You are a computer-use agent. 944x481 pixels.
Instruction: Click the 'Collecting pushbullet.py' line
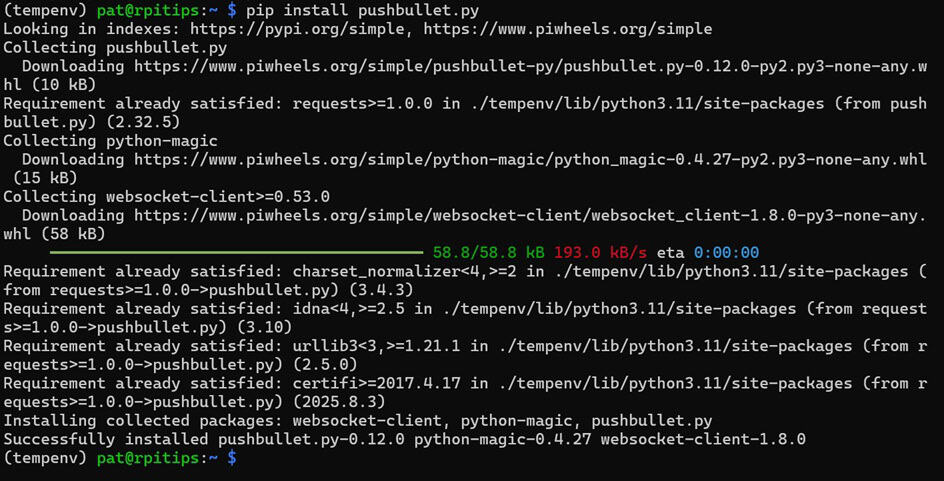click(x=115, y=48)
